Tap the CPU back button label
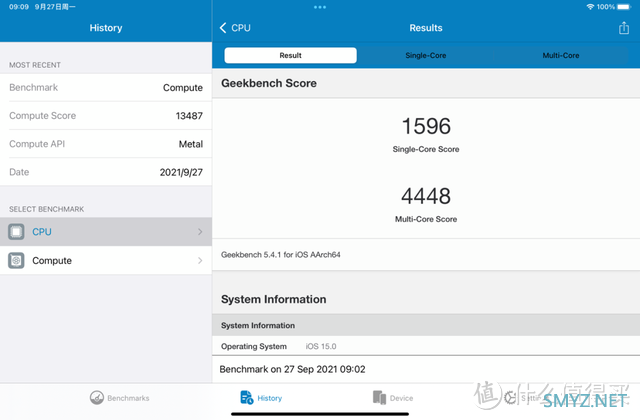 point(241,28)
